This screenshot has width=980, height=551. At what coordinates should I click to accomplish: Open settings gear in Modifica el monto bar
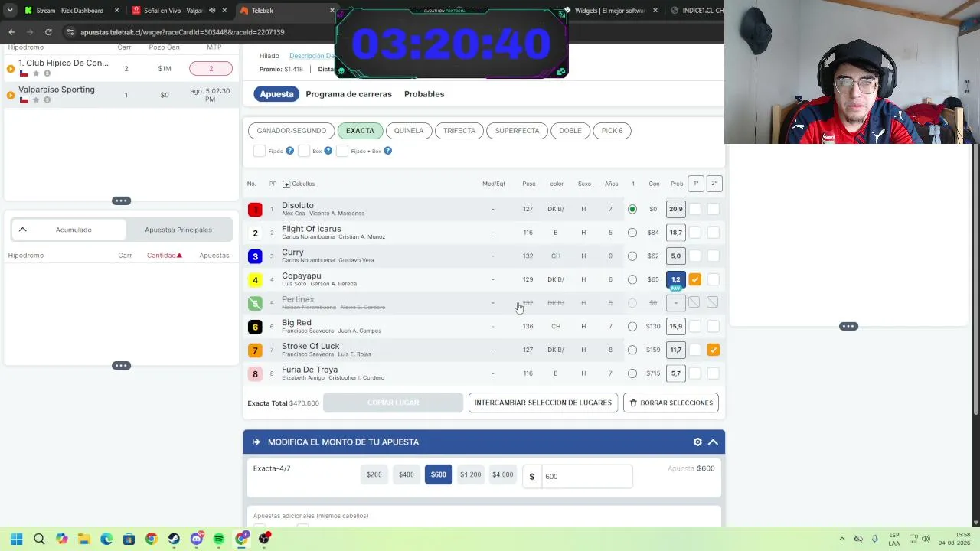697,442
